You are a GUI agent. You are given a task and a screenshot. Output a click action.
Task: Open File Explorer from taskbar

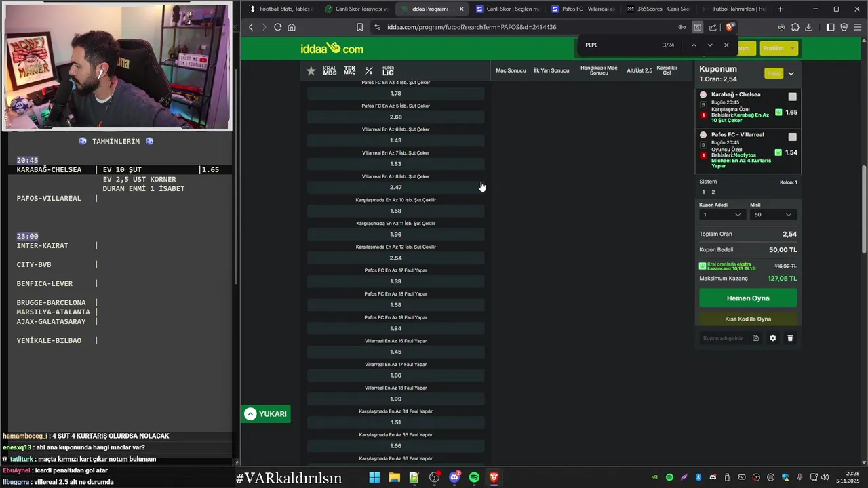(x=394, y=478)
